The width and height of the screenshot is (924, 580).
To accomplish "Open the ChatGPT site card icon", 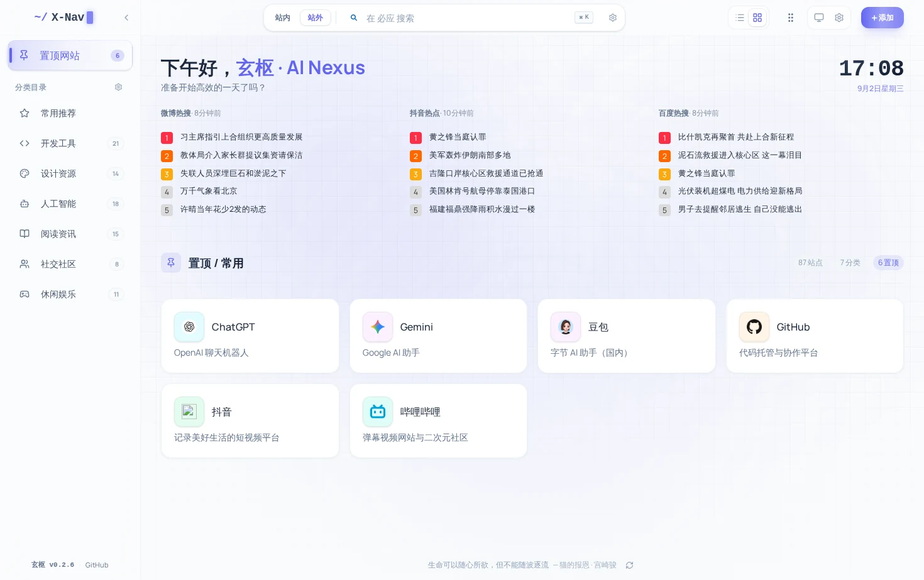I will 189,327.
